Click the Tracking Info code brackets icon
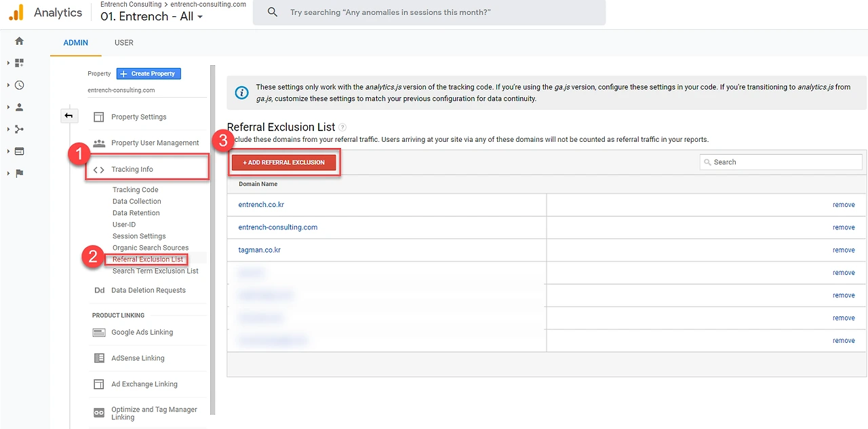868x429 pixels. pyautogui.click(x=99, y=170)
